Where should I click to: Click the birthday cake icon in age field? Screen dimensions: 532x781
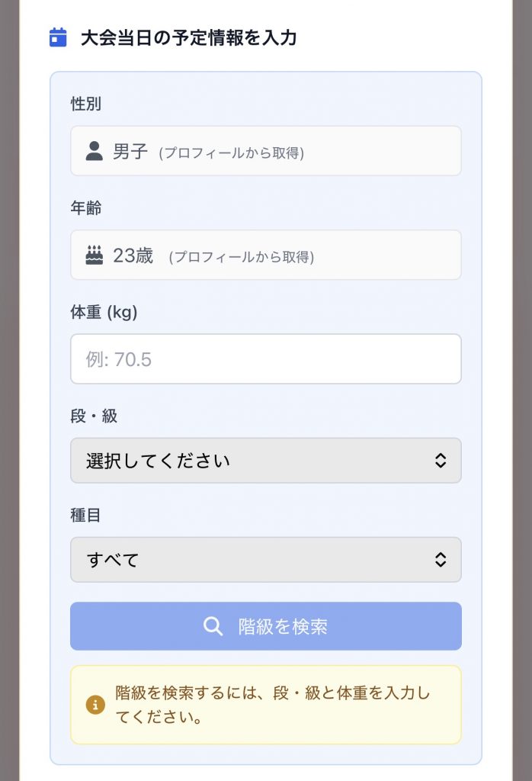pos(95,256)
